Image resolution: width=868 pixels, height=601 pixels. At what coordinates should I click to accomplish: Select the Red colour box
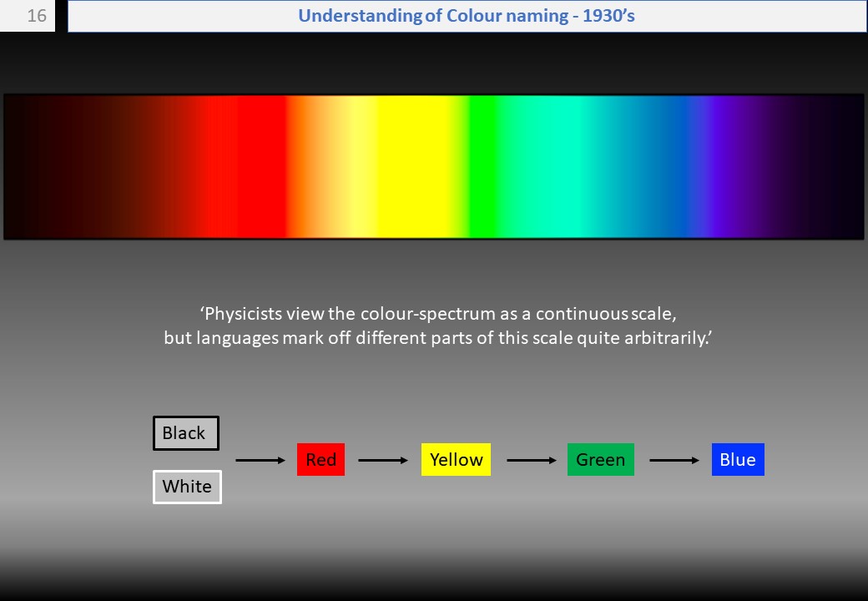320,459
